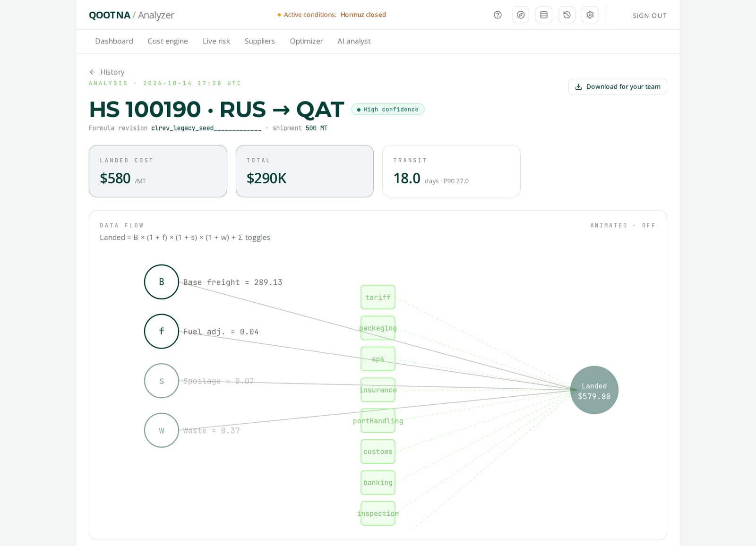
Task: Open the settings gear icon
Action: point(590,15)
